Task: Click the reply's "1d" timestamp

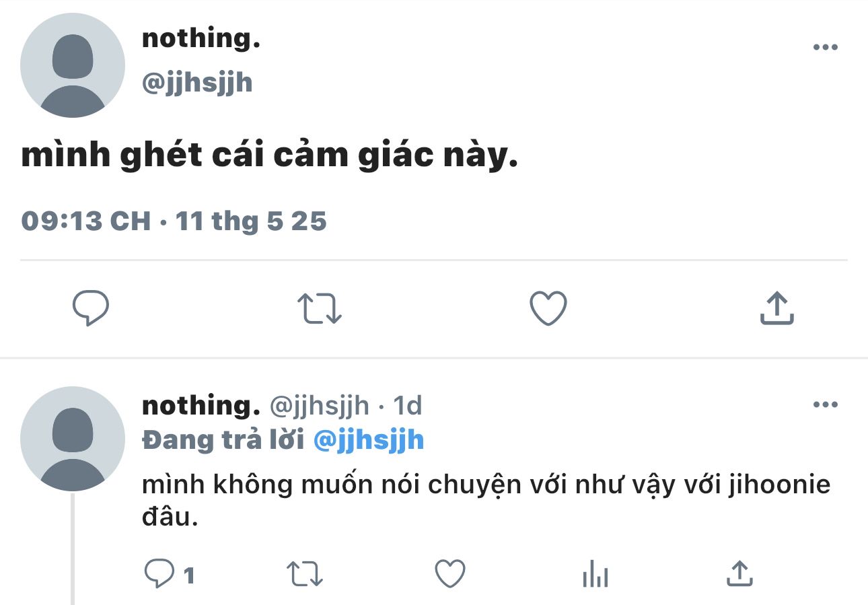Action: pyautogui.click(x=407, y=406)
